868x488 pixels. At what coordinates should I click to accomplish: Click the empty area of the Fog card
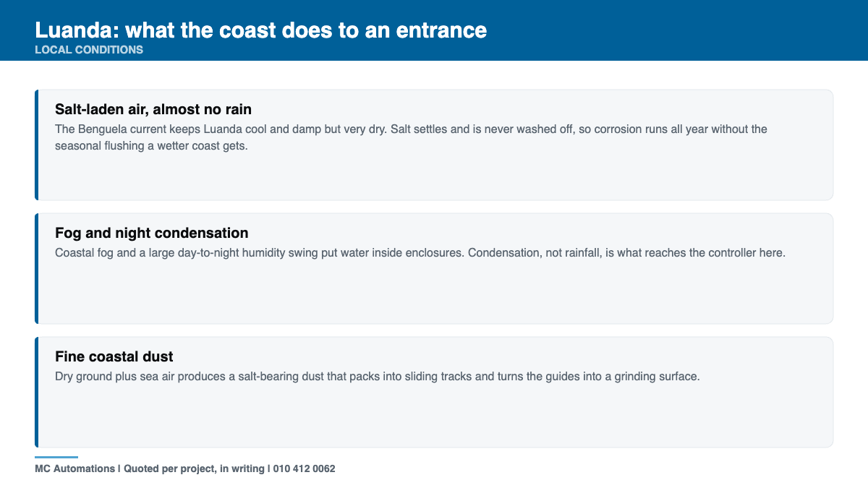point(434,293)
